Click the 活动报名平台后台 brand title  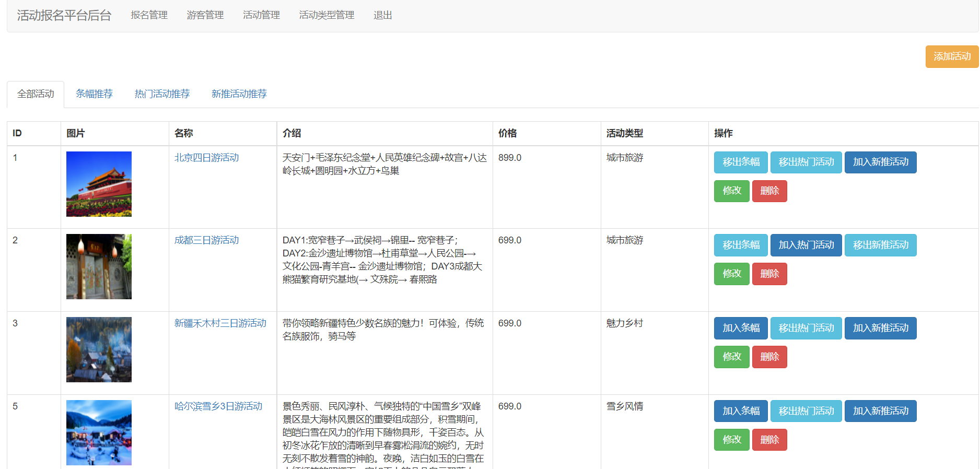(x=64, y=15)
